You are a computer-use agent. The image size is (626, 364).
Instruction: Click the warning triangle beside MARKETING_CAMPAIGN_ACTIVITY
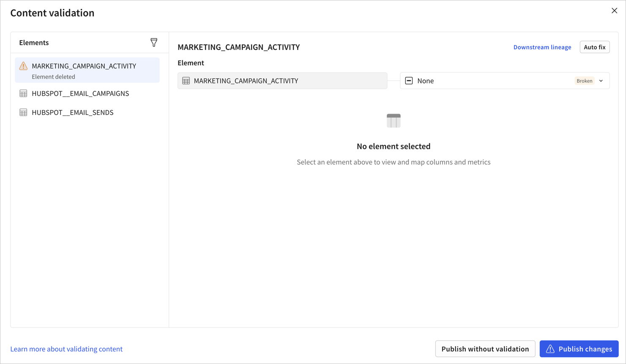coord(23,66)
